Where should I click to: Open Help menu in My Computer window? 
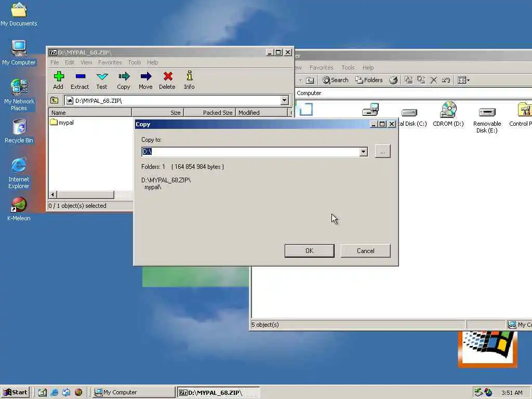click(x=368, y=68)
